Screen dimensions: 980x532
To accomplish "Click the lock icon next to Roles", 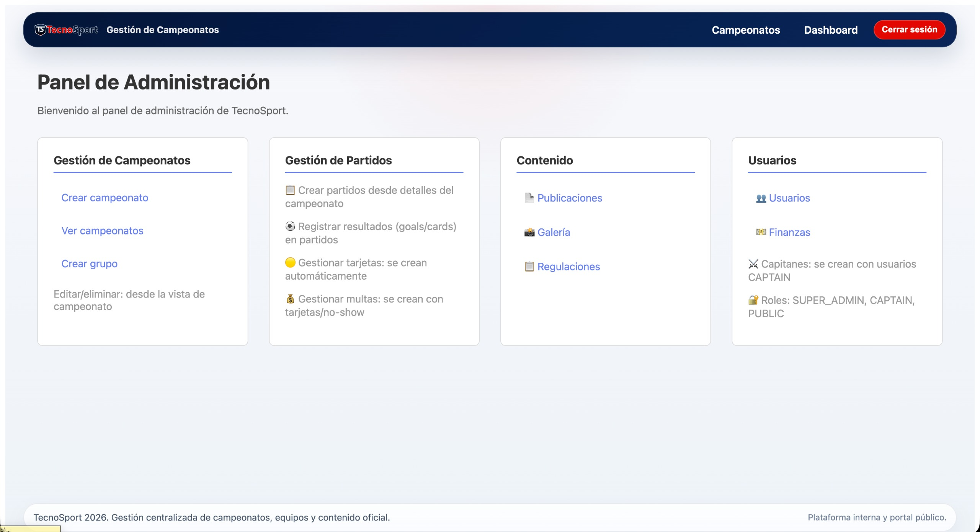I will pos(754,301).
